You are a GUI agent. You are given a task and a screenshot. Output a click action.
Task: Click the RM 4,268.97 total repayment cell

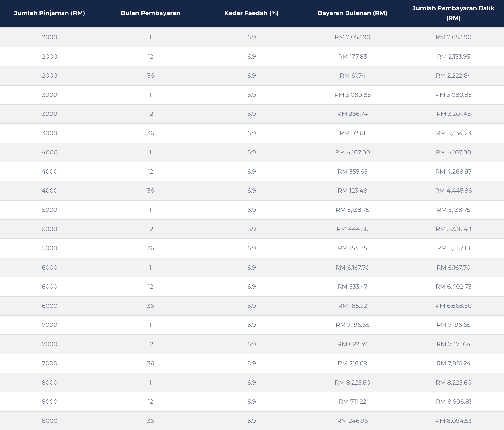[x=453, y=172]
